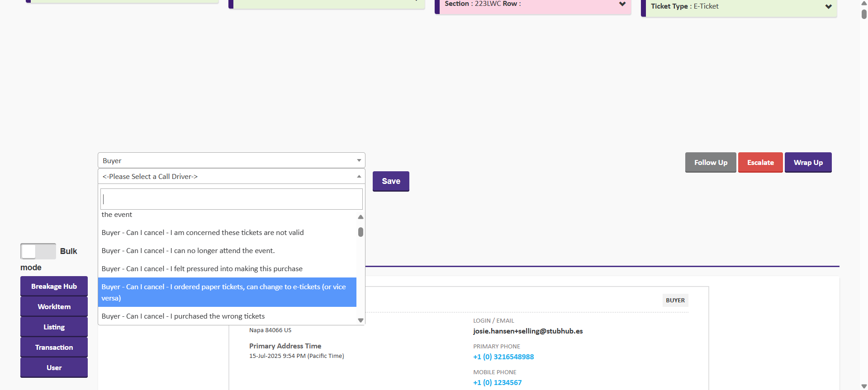Choose 'I purchased the wrong tickets' option
Screen dimensions: 868x390
pos(183,316)
